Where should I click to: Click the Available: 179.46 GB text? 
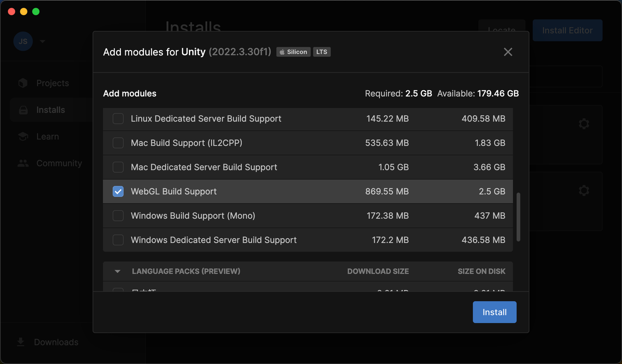[478, 94]
